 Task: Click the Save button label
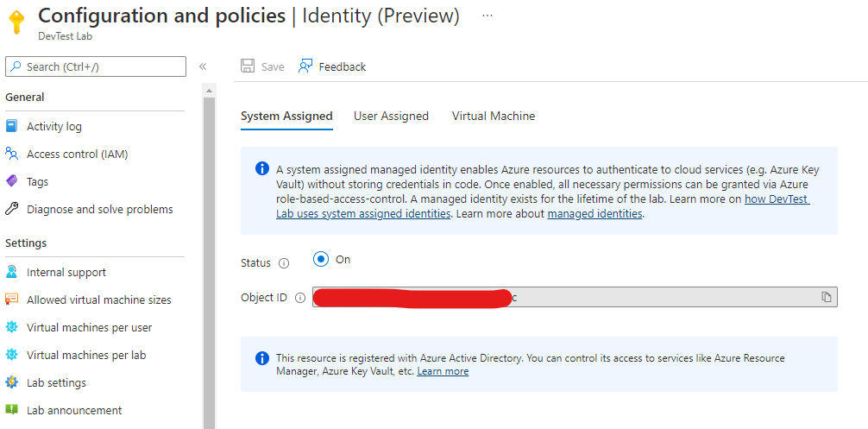point(273,67)
